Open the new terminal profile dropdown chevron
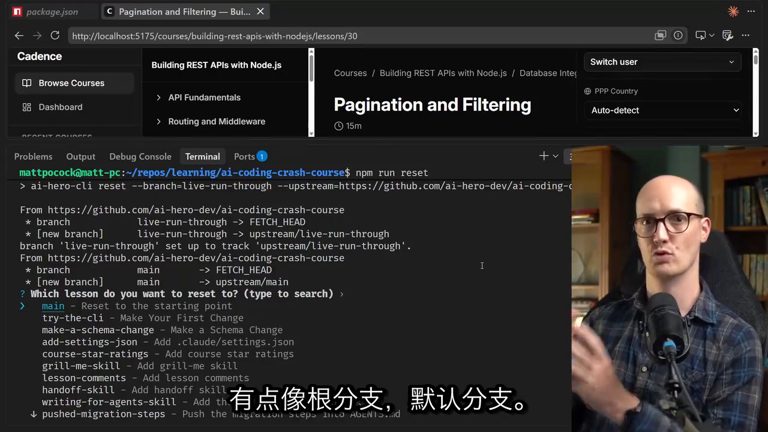Screen dimensions: 768x432 (x=555, y=156)
